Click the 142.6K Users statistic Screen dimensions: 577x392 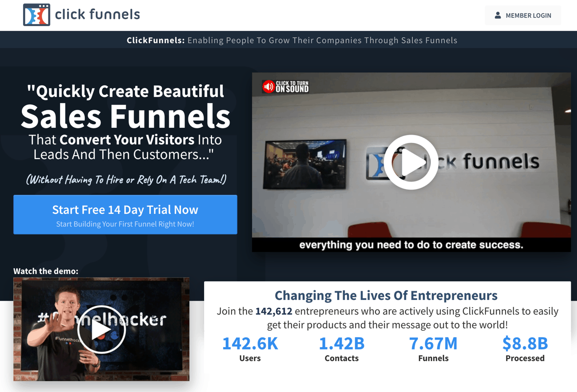click(250, 349)
